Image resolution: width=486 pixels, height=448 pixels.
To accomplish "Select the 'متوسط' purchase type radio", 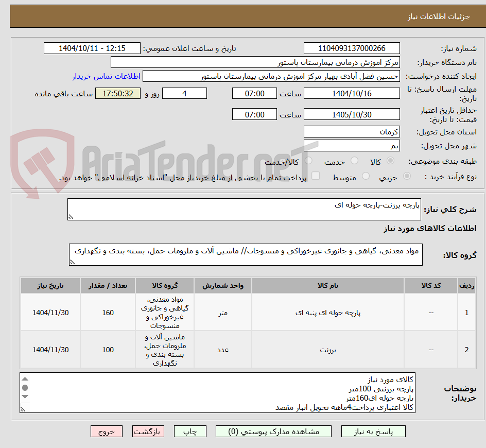I will pyautogui.click(x=366, y=176).
